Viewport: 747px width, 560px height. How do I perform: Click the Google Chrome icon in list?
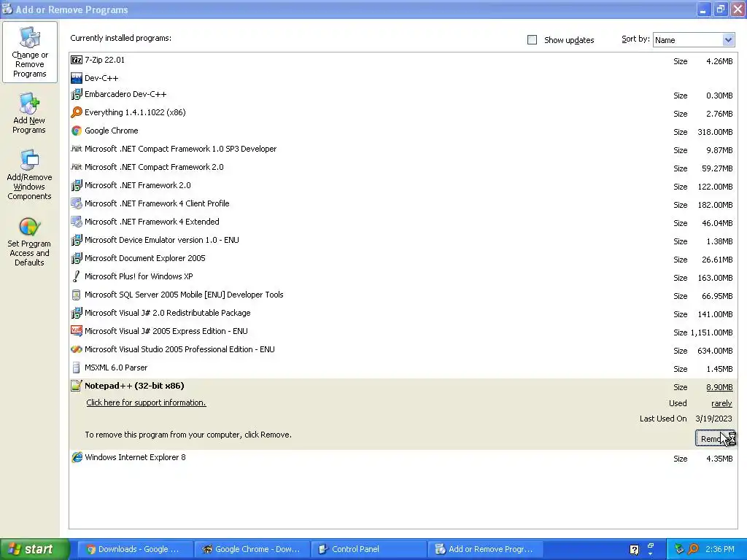pos(76,131)
